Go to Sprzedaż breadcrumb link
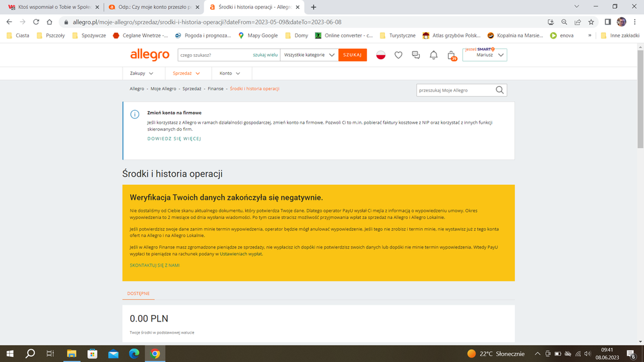 coord(192,89)
